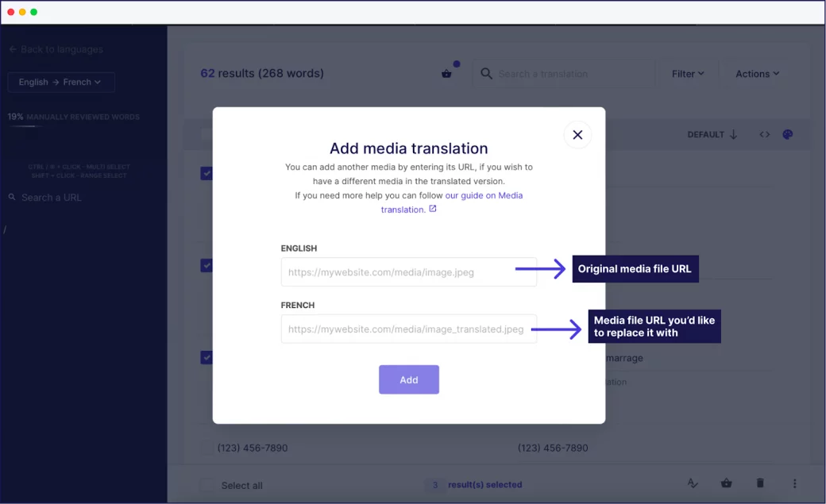This screenshot has width=826, height=504.
Task: Sort by the DEFAULT column arrow
Action: click(x=733, y=135)
